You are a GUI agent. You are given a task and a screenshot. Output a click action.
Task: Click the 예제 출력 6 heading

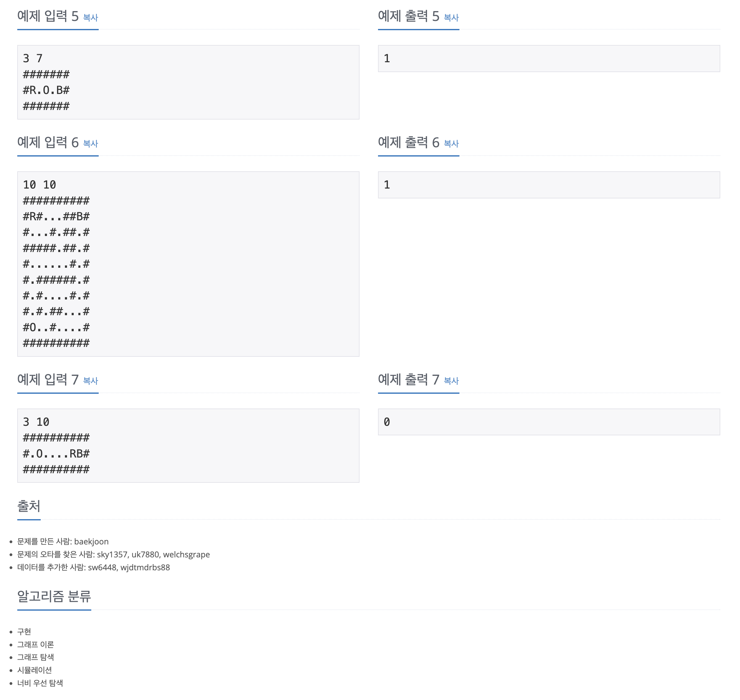tap(409, 143)
